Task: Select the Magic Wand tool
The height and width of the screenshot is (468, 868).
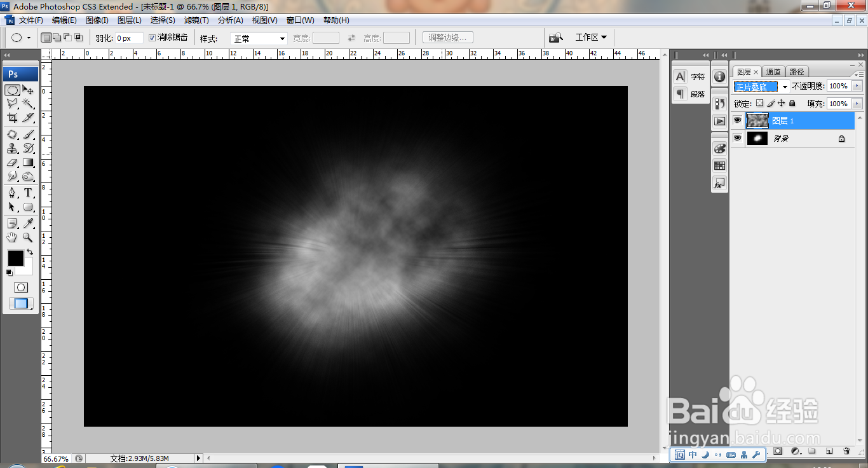Action: [x=29, y=104]
